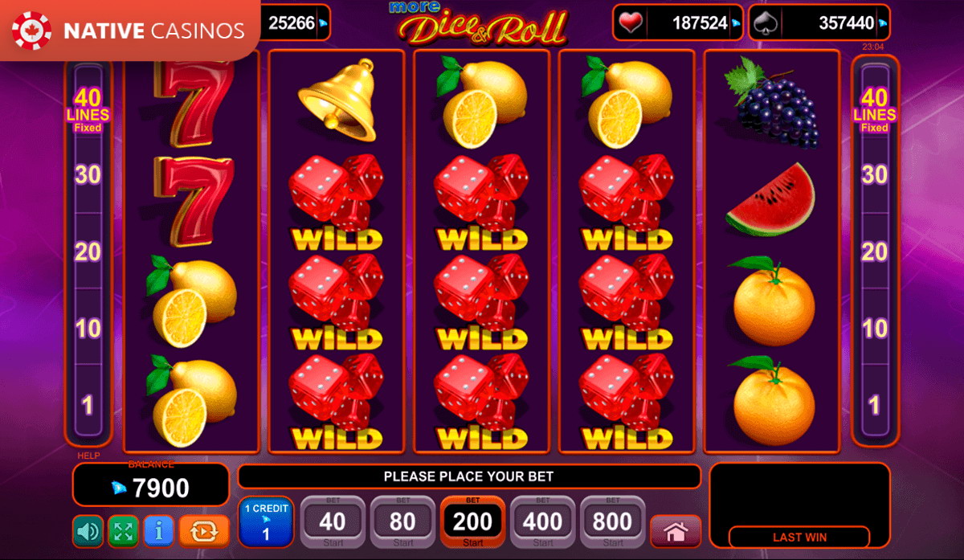Click the watermelon slice symbol
This screenshot has height=560, width=964.
[x=770, y=200]
